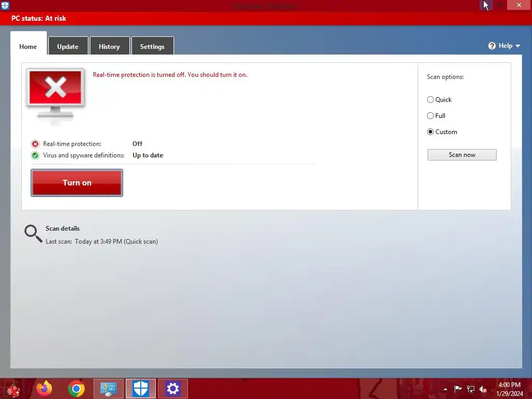Image resolution: width=532 pixels, height=399 pixels.
Task: Click the Real-time protection turned off warning
Action: (x=170, y=75)
